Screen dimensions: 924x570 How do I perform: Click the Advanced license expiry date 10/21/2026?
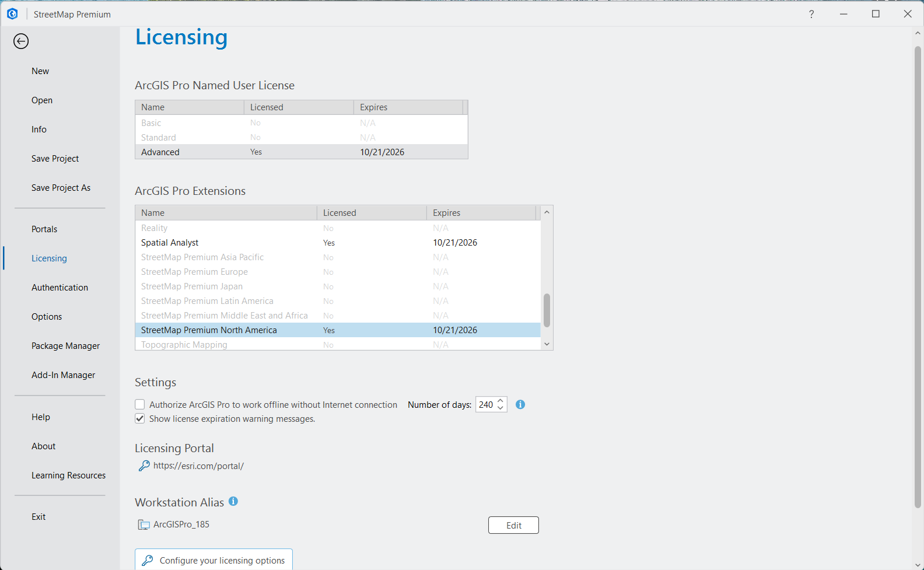(382, 152)
